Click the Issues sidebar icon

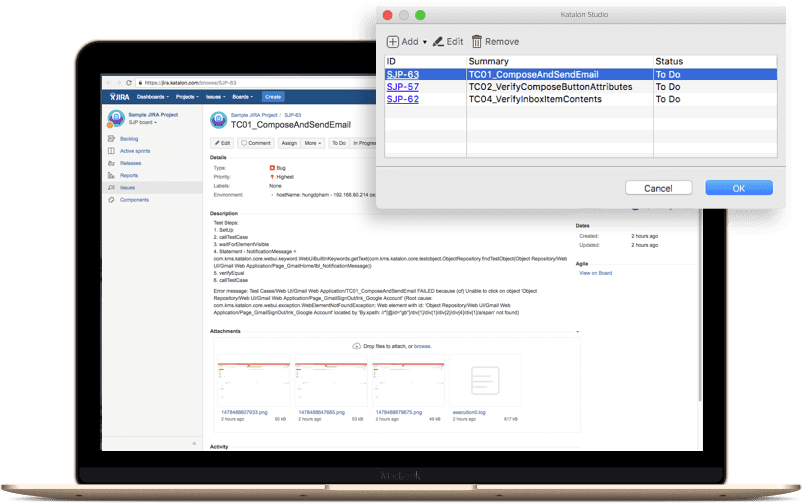tap(111, 188)
